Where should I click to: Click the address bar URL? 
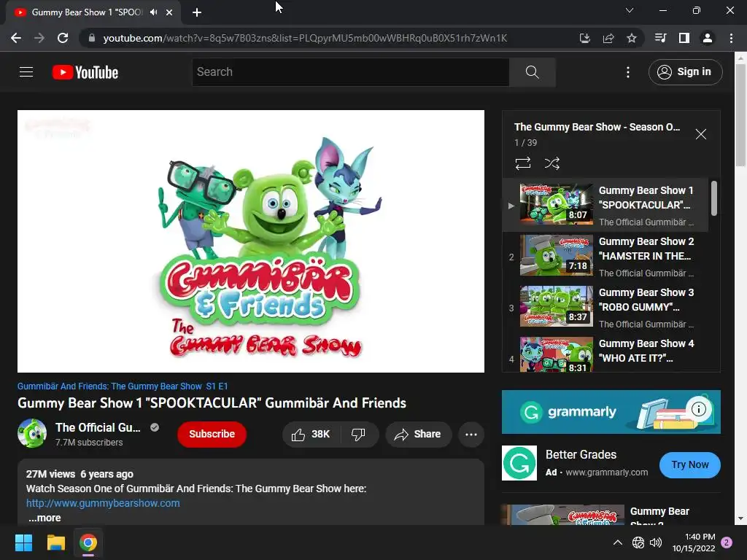tap(305, 38)
